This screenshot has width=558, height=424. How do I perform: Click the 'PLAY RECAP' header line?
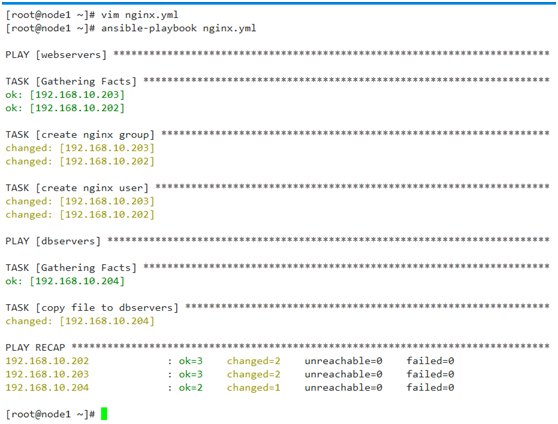click(x=278, y=347)
